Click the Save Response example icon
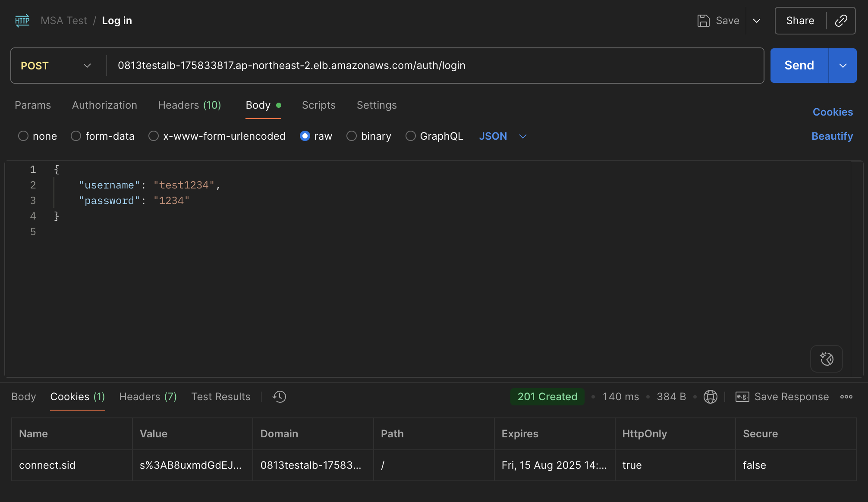 click(x=742, y=397)
